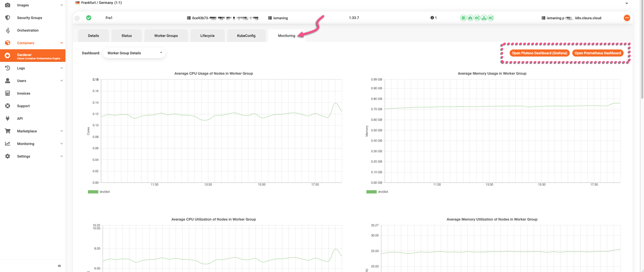Switch to the KubeConfig tab
This screenshot has height=272, width=644.
246,36
